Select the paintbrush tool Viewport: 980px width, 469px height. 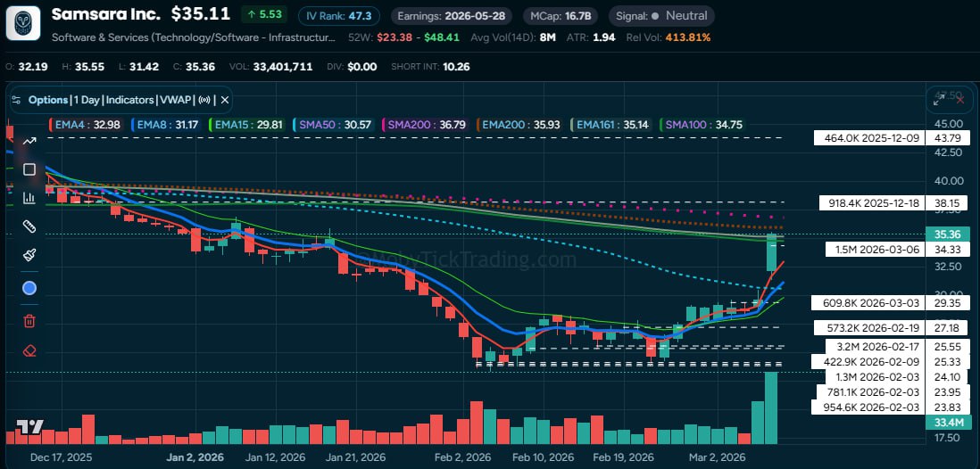pyautogui.click(x=29, y=255)
